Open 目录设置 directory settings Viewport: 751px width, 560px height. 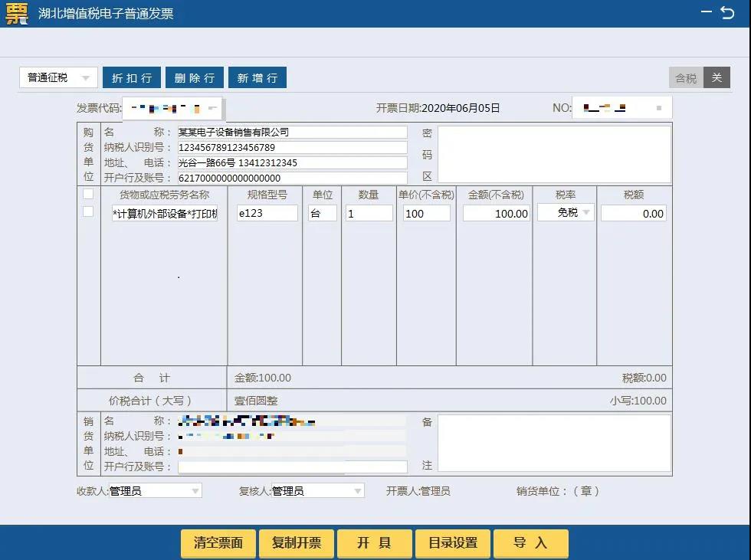[452, 543]
